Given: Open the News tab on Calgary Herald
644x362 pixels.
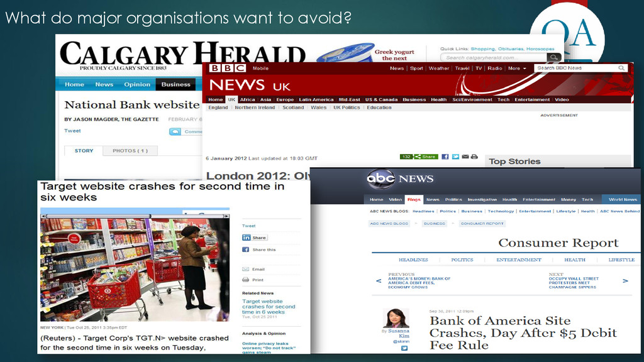Looking at the screenshot, I should tap(104, 85).
